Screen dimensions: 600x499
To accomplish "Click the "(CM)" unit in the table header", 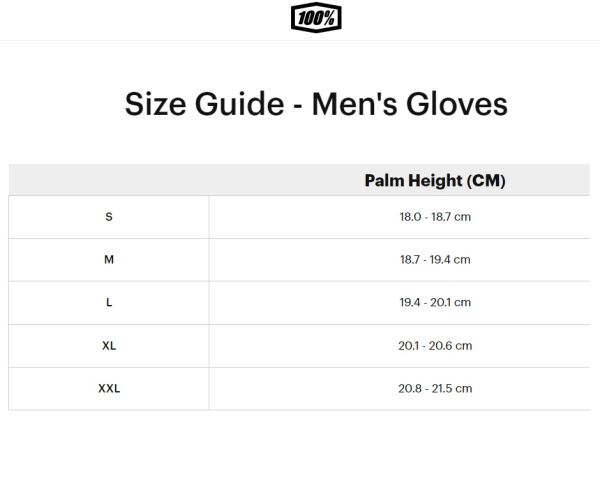I will click(x=486, y=181).
